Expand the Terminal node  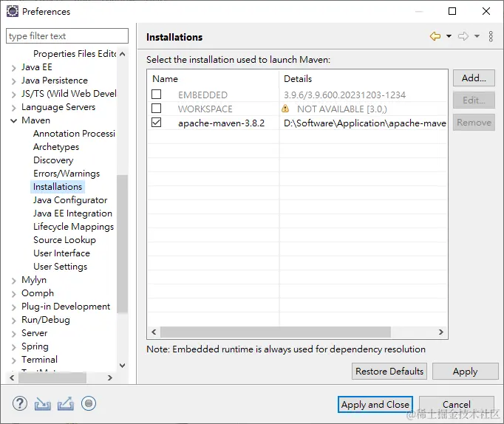[13, 360]
